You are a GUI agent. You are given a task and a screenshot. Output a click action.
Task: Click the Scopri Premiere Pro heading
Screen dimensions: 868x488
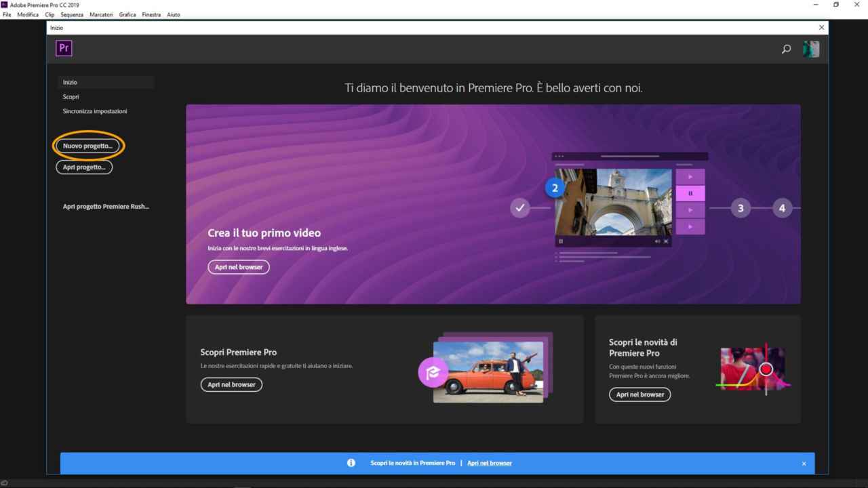point(239,352)
